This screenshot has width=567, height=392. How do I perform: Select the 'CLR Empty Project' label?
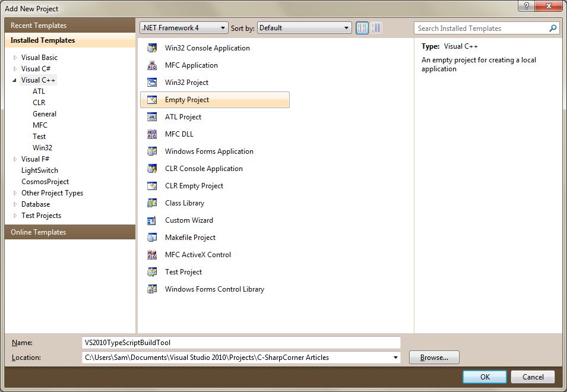click(194, 186)
